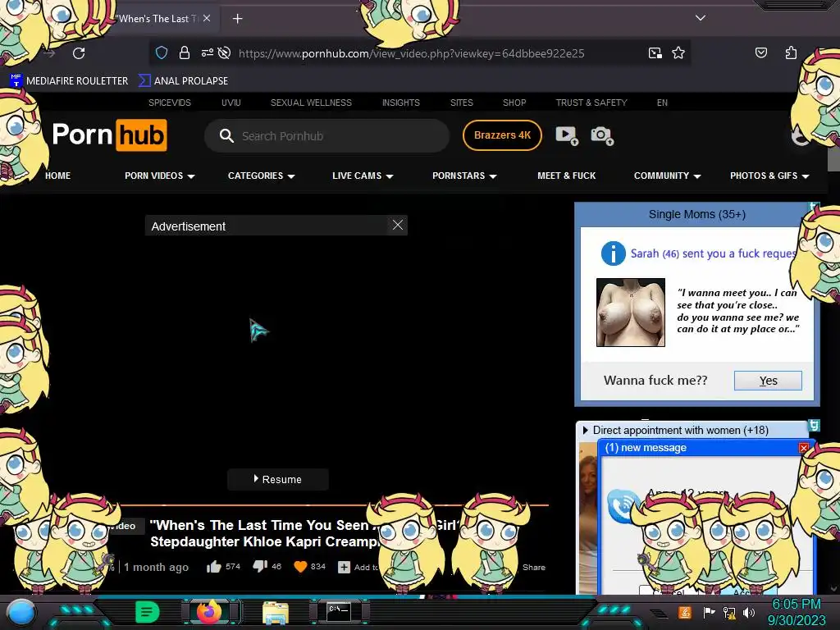Open the browser extensions menu

791,52
